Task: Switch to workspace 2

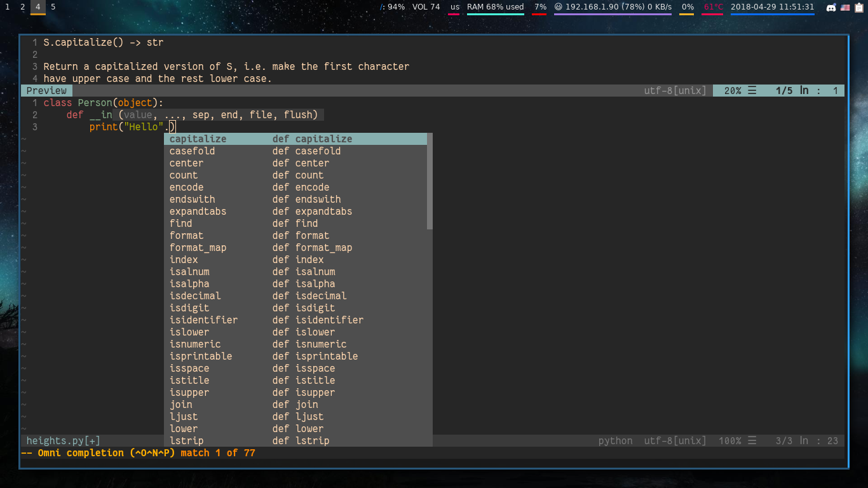Action: point(23,7)
